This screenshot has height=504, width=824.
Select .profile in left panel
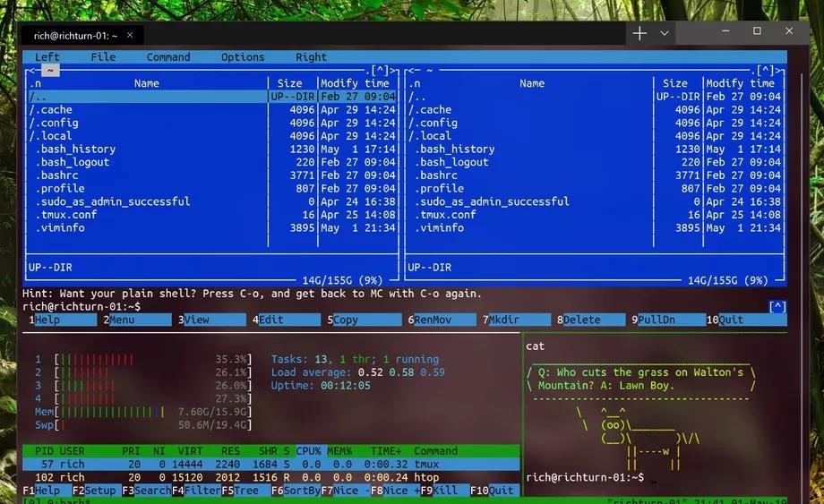[211, 189]
